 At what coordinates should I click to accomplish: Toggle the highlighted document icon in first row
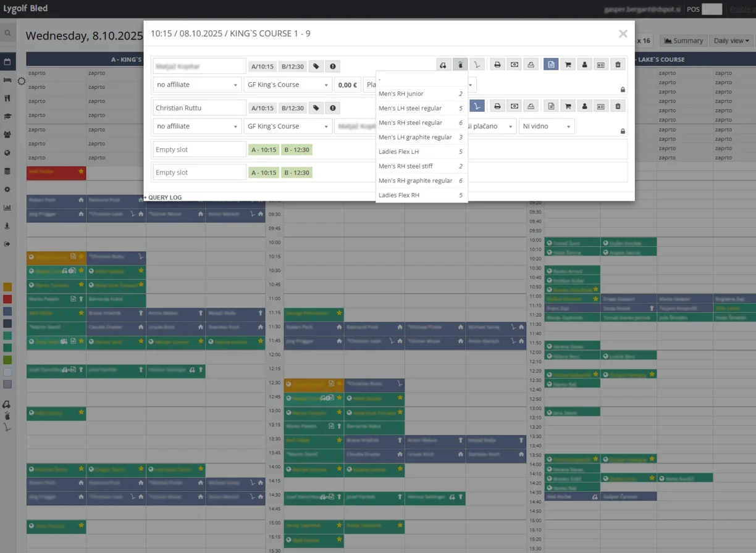click(x=551, y=64)
